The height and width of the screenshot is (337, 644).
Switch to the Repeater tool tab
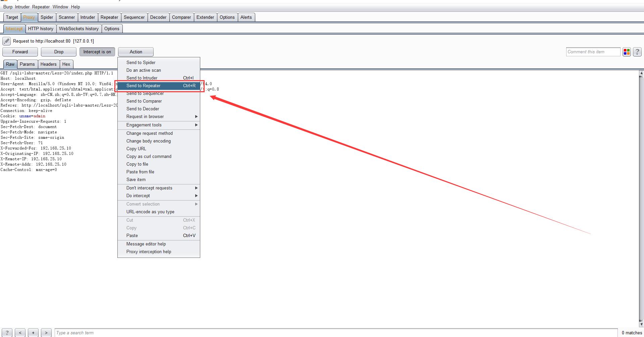(x=109, y=17)
